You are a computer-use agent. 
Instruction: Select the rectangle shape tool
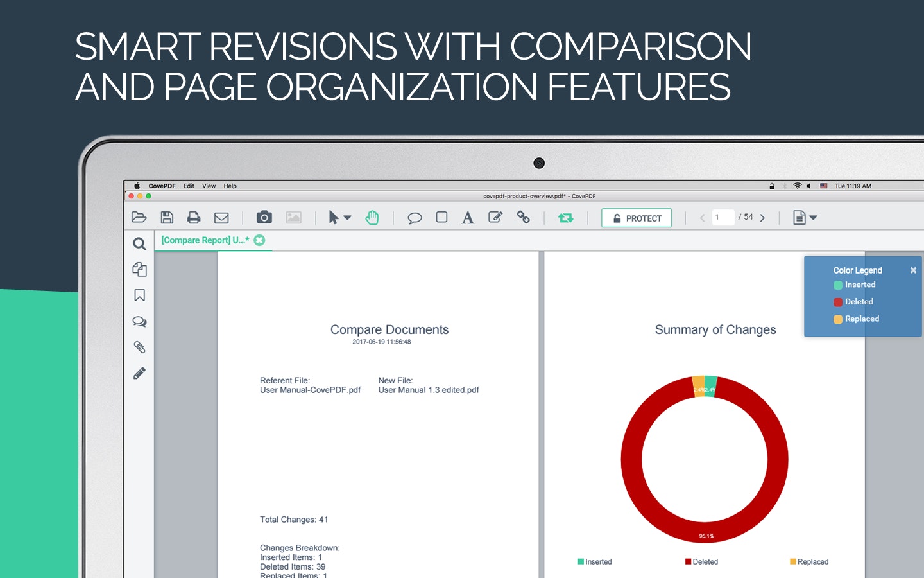tap(441, 217)
